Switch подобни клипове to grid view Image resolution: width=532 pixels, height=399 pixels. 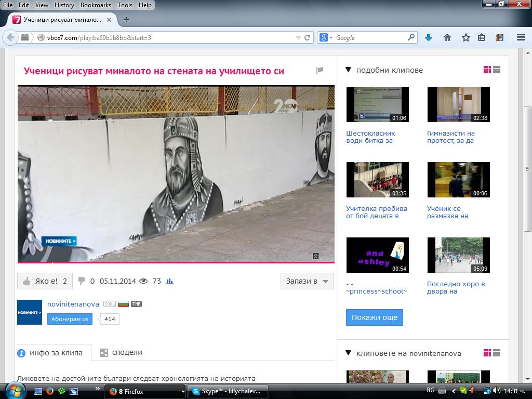pyautogui.click(x=487, y=70)
